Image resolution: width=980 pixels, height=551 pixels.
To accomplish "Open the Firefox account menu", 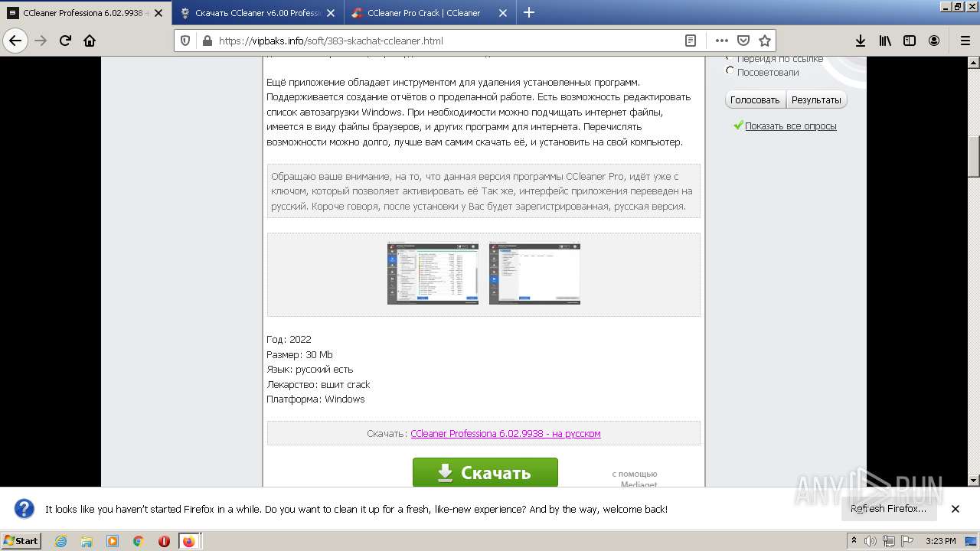I will coord(934,41).
